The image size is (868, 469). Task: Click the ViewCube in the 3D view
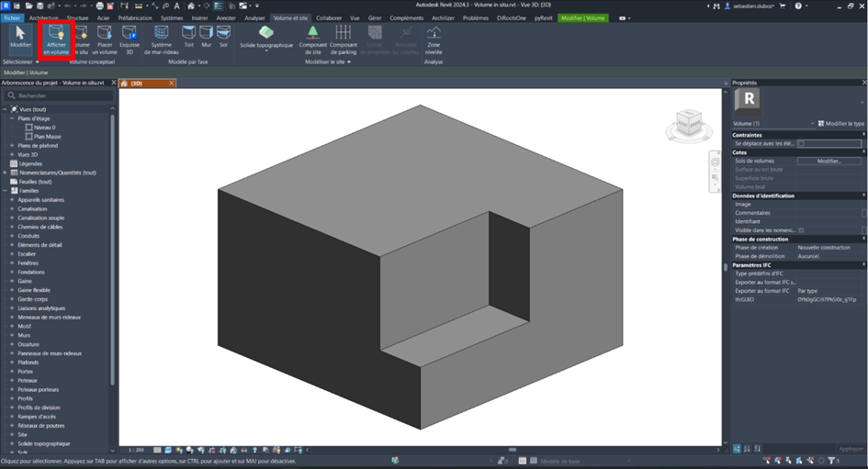pos(687,122)
